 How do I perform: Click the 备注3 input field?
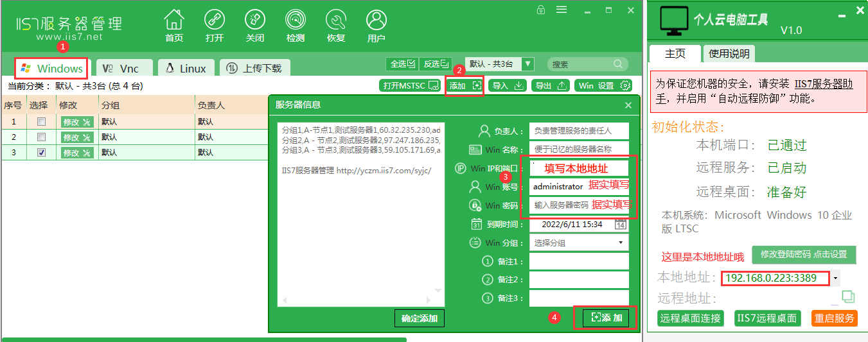pos(579,298)
